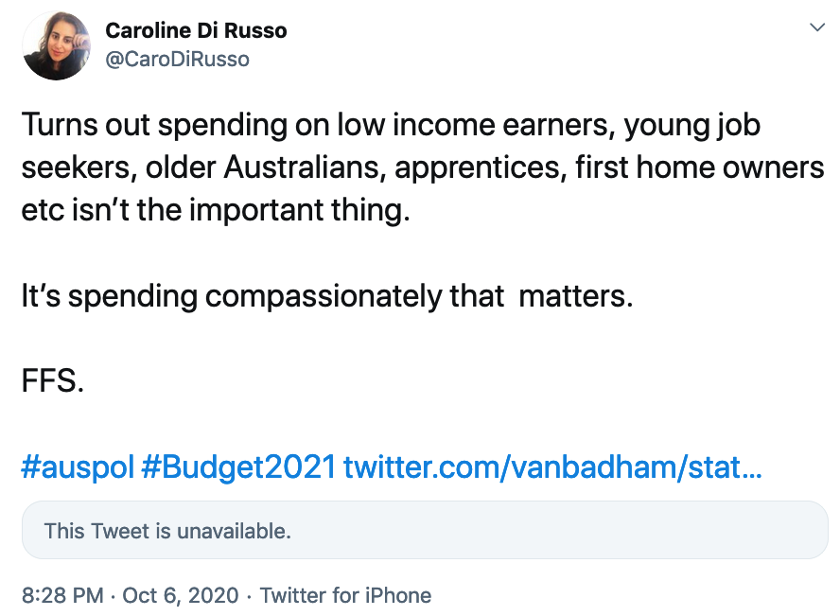
Task: Click the 'This Tweet is unavailable' box
Action: pyautogui.click(x=425, y=530)
